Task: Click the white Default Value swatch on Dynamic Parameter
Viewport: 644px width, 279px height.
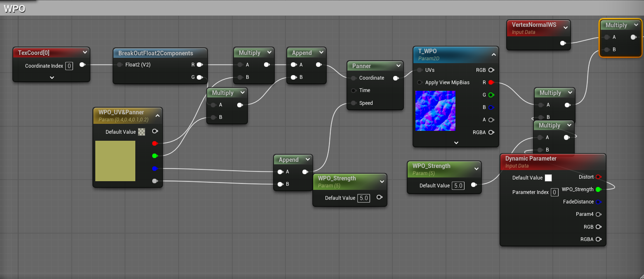Action: (548, 178)
